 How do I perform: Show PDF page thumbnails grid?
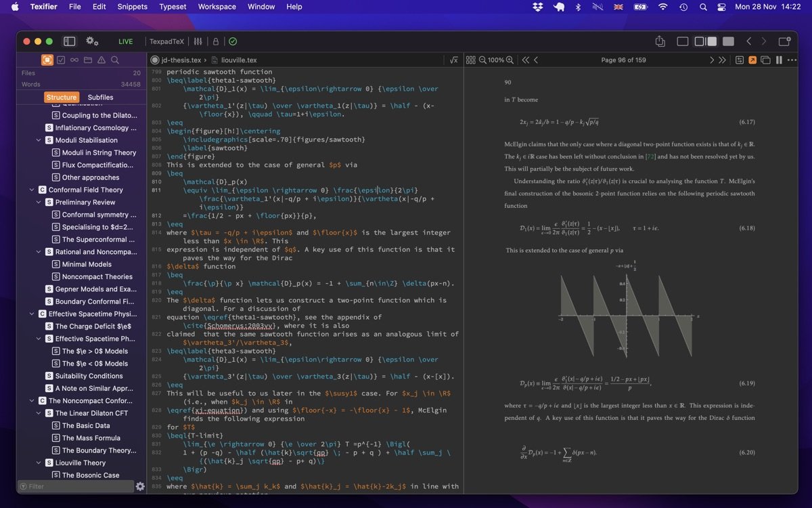coord(471,60)
